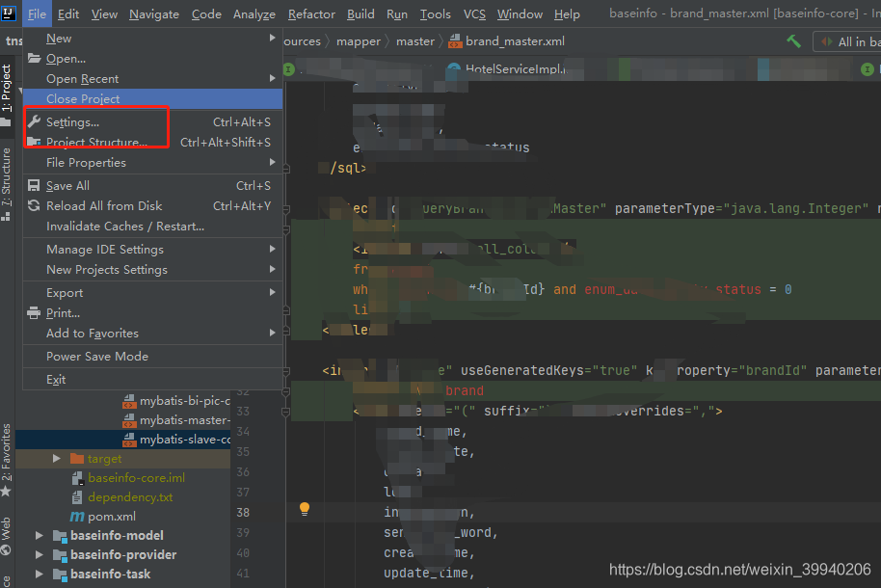881x588 pixels.
Task: Open Settings... from the File menu
Action: (x=152, y=122)
